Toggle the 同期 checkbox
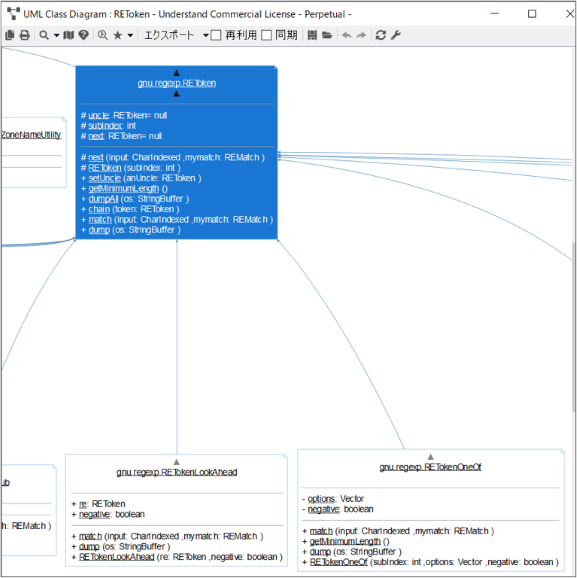The width and height of the screenshot is (577, 578). tap(267, 36)
